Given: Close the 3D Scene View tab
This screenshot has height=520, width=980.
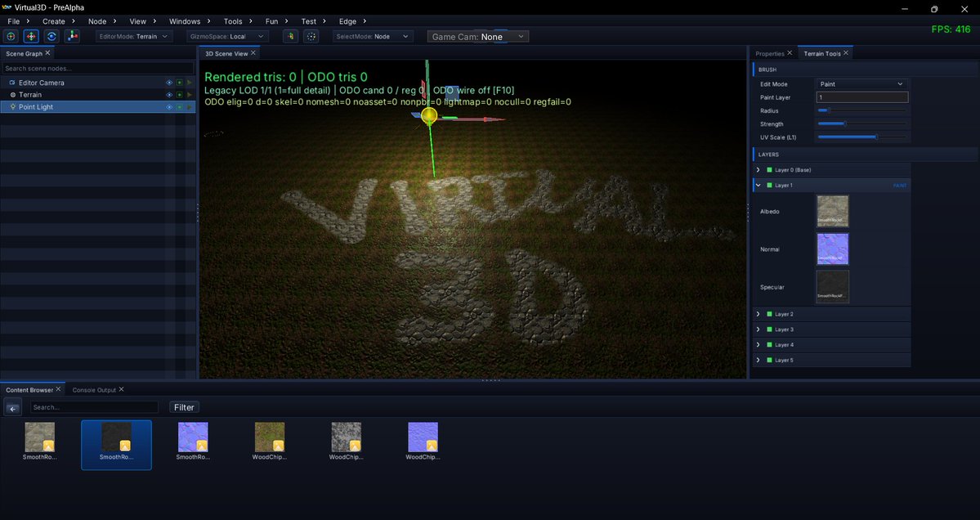Looking at the screenshot, I should [x=253, y=53].
